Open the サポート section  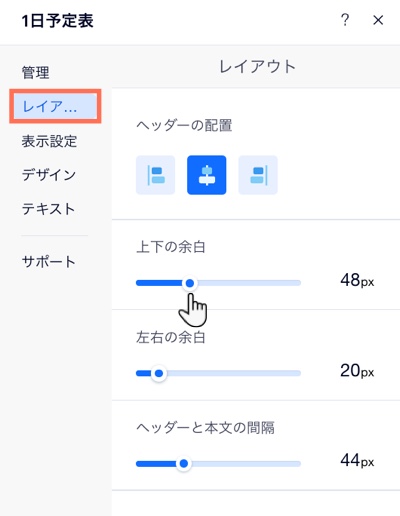[x=49, y=262]
